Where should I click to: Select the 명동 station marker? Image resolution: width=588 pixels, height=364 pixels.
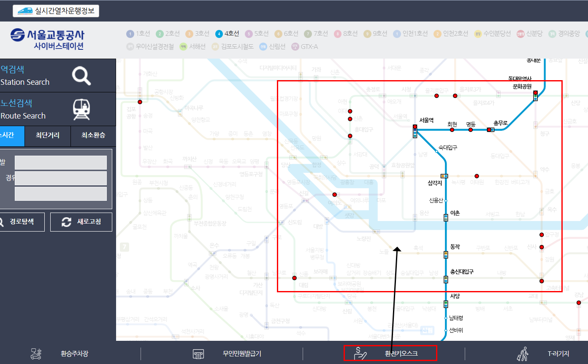click(x=471, y=130)
